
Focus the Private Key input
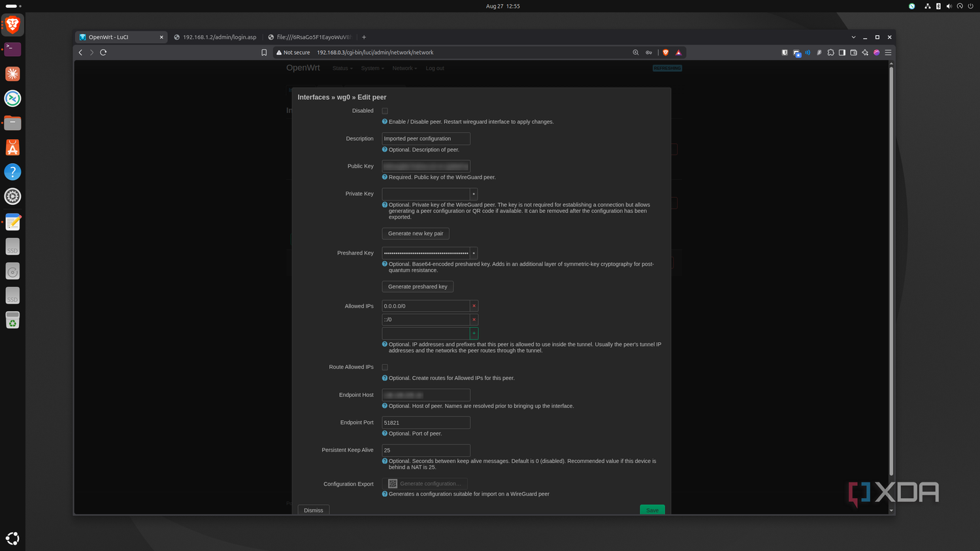[x=426, y=194]
